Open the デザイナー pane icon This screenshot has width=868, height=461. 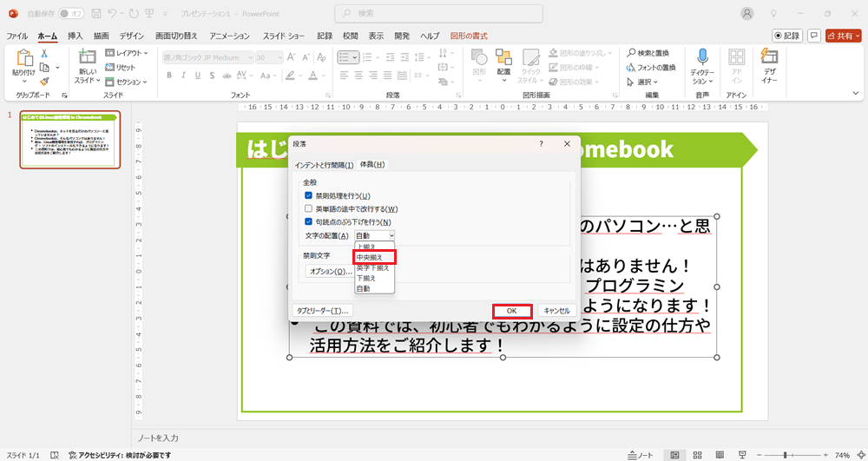[769, 57]
